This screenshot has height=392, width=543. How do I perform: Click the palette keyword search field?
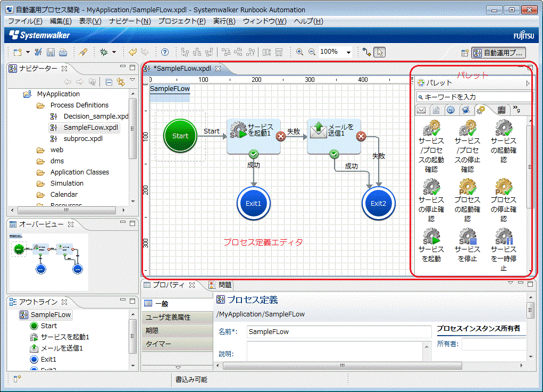click(x=474, y=97)
